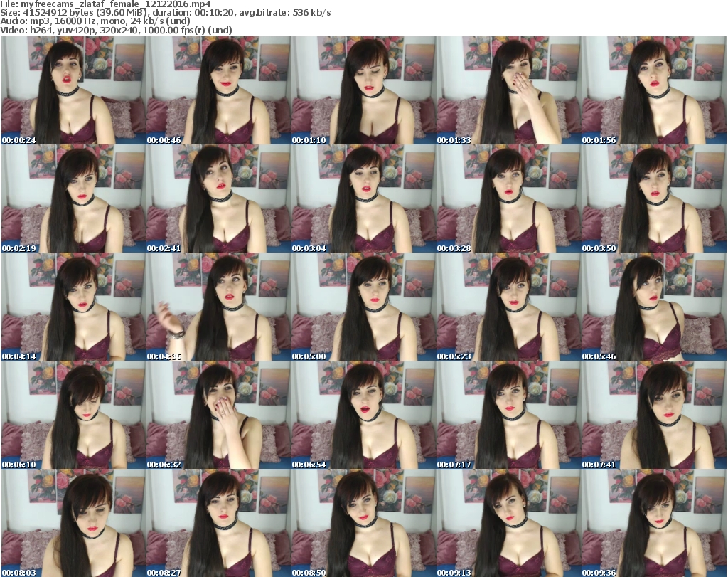Image resolution: width=728 pixels, height=577 pixels.
Task: Open the frame at 00:03:04
Action: coord(363,198)
